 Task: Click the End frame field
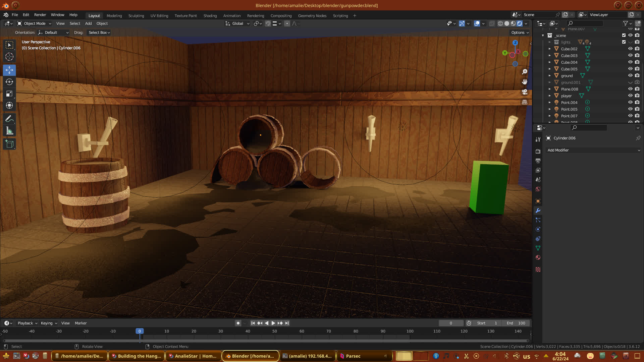coord(516,323)
